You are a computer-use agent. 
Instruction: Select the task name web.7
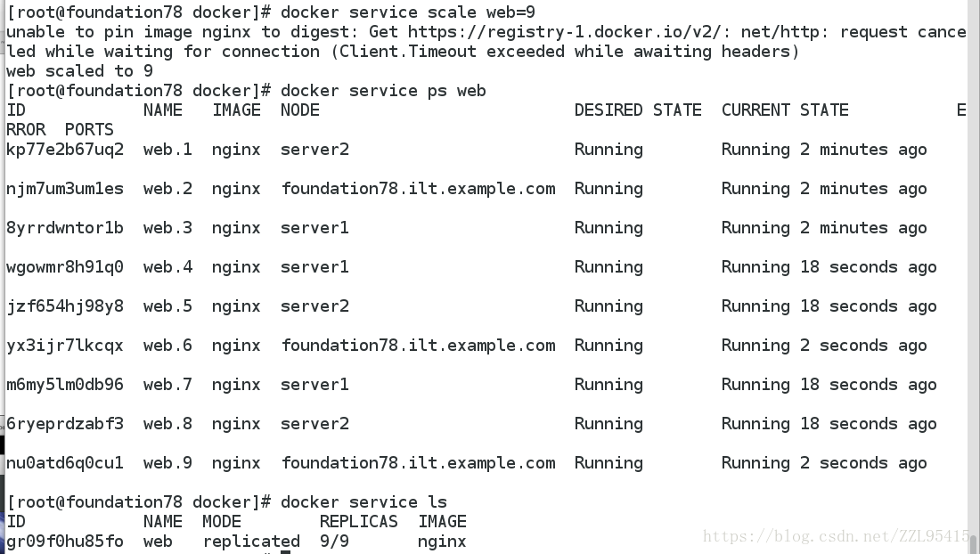tap(167, 385)
